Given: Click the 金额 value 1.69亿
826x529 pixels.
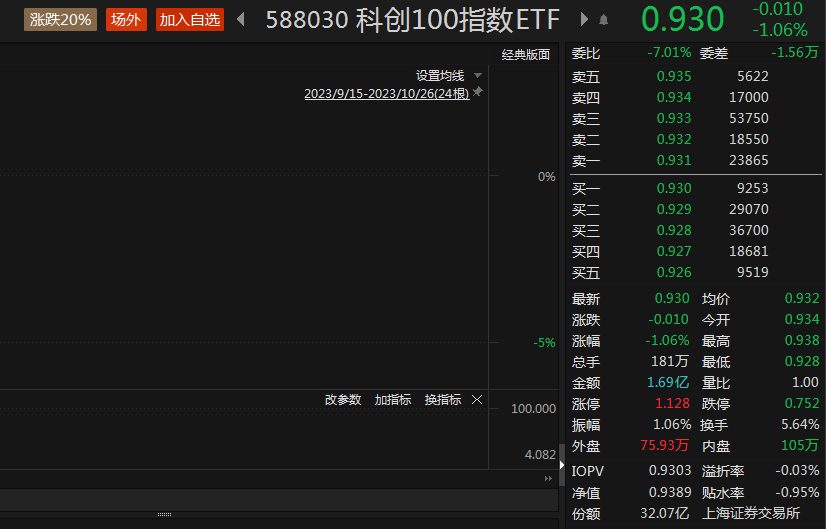Looking at the screenshot, I should tap(668, 383).
